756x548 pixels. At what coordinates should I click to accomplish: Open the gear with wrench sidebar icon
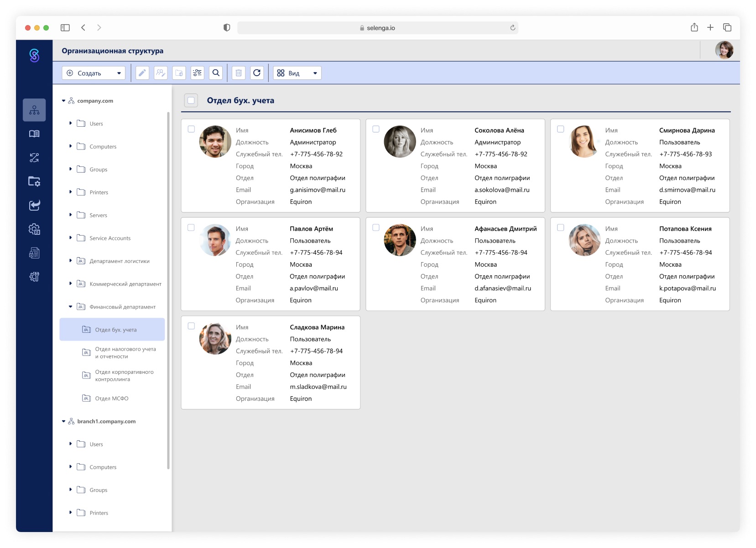pos(34,276)
